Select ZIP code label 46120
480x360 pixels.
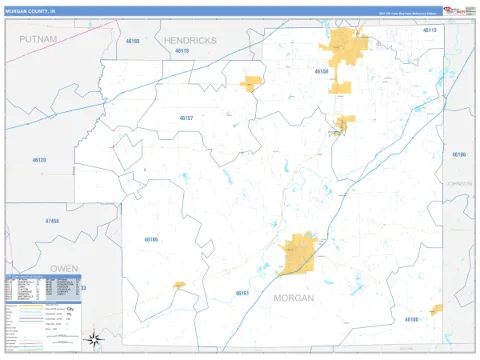tap(39, 160)
